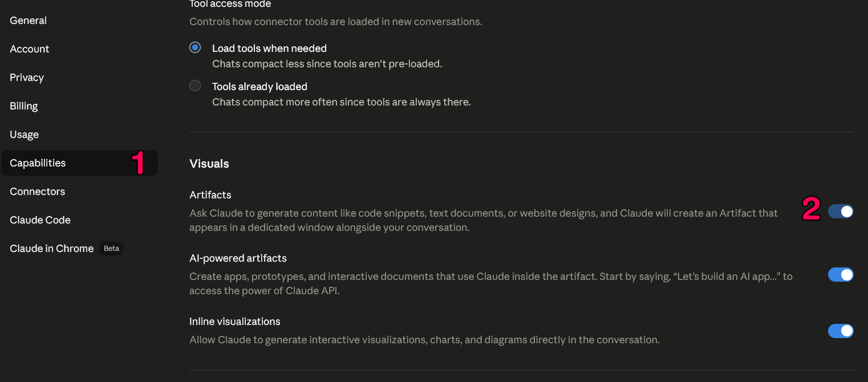
Task: Click the Visuals section heading
Action: 209,164
